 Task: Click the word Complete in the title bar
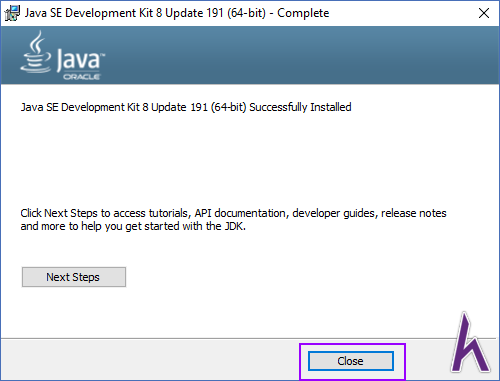(303, 13)
